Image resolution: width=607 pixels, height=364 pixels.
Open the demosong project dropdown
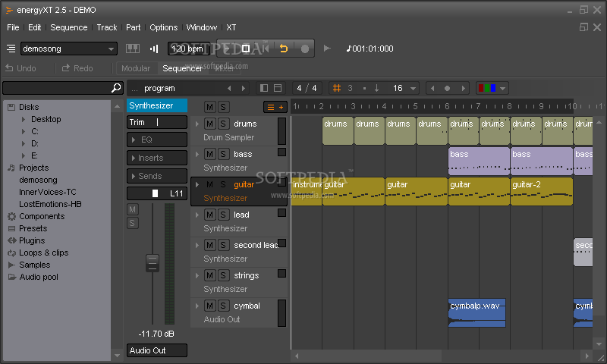click(68, 49)
